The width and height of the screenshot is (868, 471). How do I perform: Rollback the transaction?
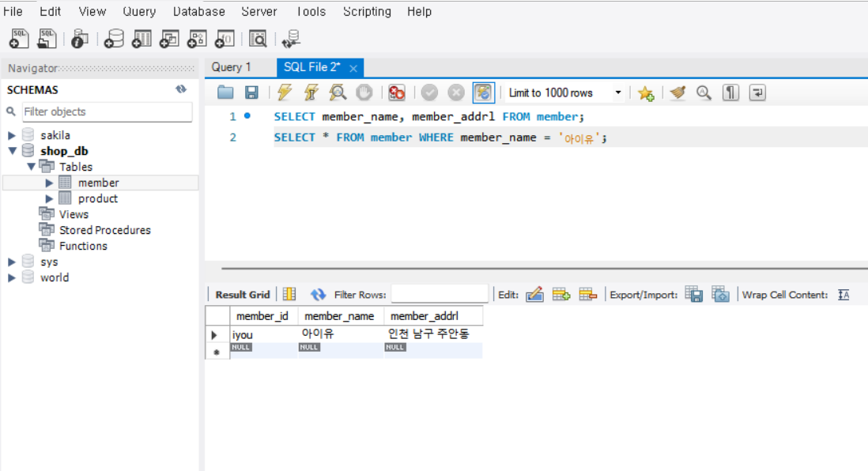tap(456, 92)
